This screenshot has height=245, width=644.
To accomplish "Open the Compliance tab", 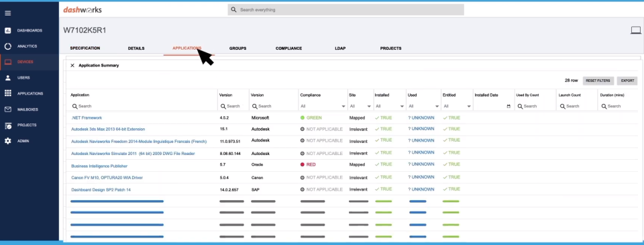I will point(288,48).
